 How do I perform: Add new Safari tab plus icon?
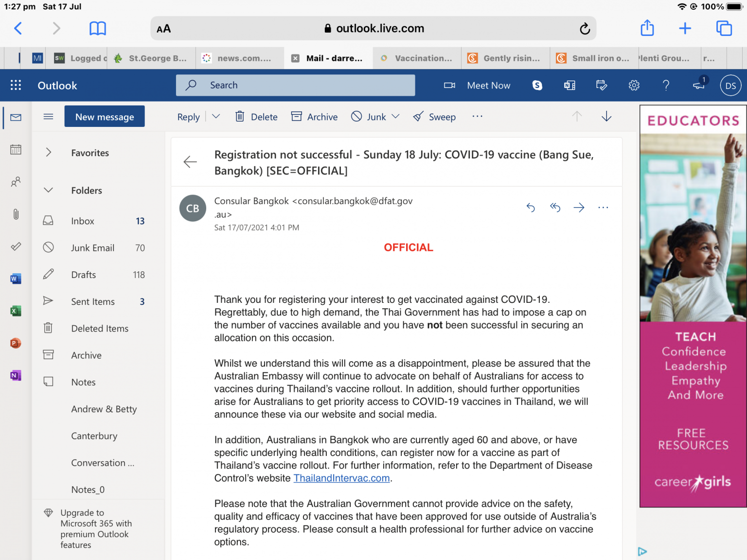(685, 28)
